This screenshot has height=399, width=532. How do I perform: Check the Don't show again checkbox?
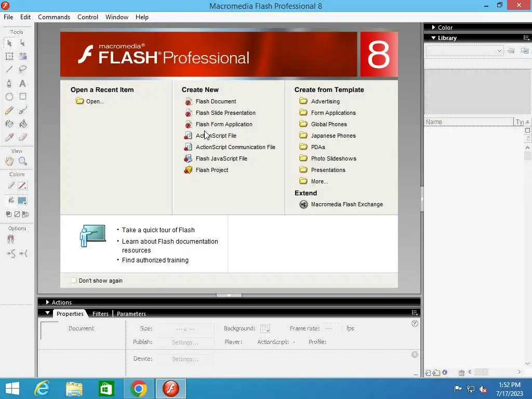click(73, 281)
